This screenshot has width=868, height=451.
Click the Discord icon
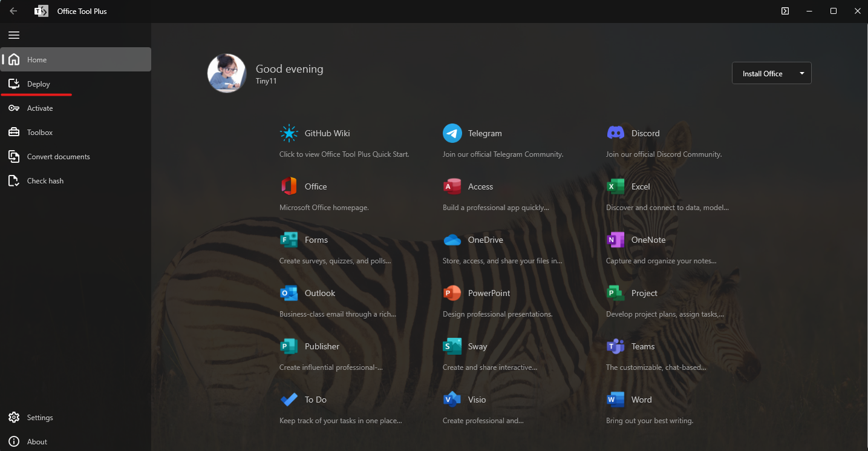(x=616, y=133)
